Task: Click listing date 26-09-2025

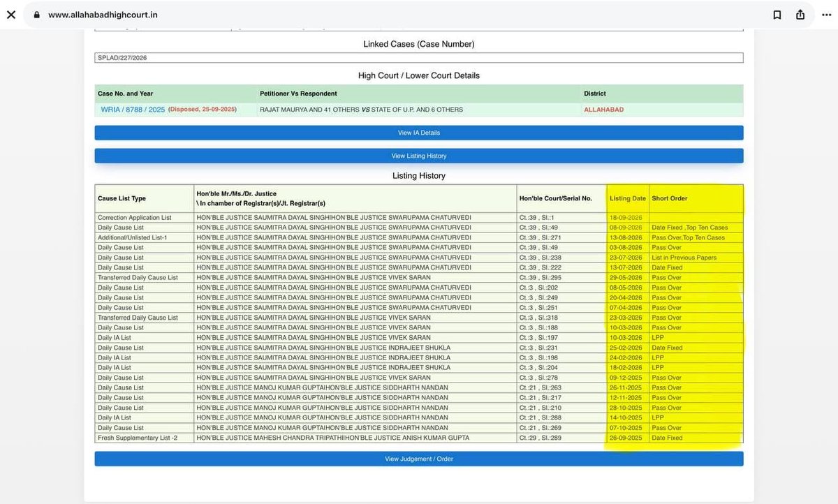Action: pos(626,438)
